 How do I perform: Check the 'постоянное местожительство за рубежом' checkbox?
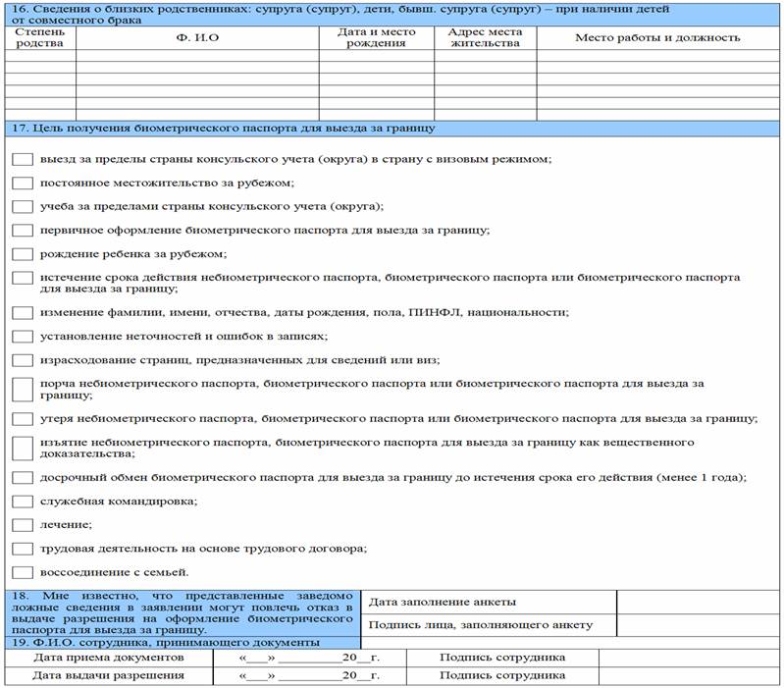23,183
